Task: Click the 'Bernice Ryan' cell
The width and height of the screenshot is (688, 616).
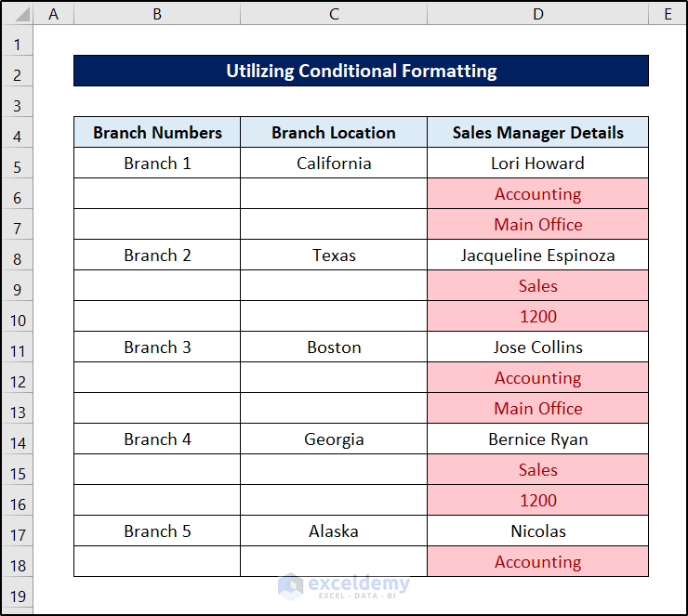Action: point(537,439)
